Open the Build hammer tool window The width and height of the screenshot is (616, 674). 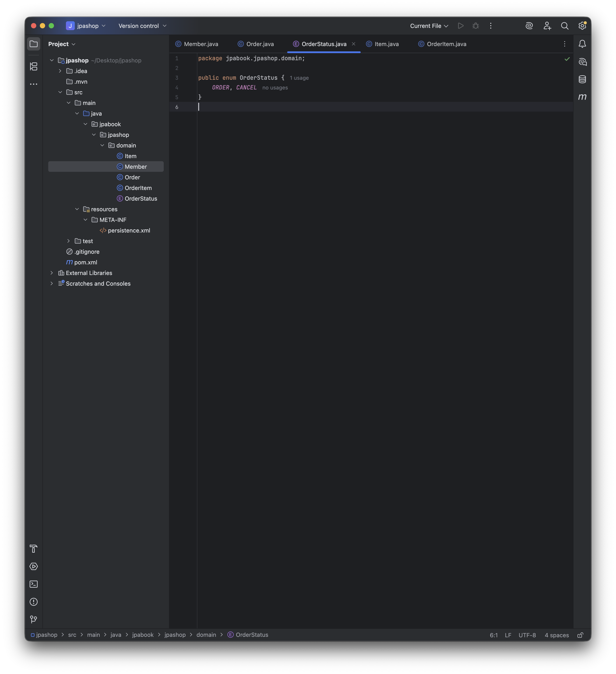pos(34,549)
